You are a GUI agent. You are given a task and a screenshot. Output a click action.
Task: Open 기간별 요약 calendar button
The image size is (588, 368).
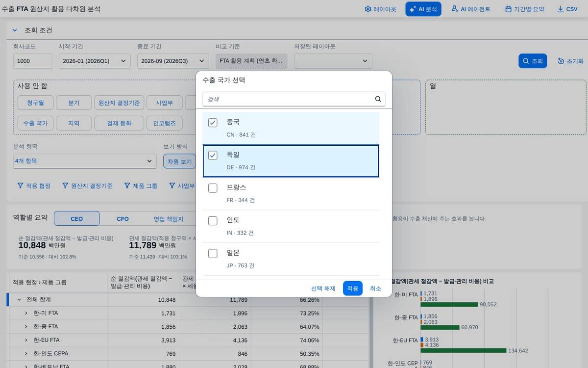pyautogui.click(x=524, y=9)
